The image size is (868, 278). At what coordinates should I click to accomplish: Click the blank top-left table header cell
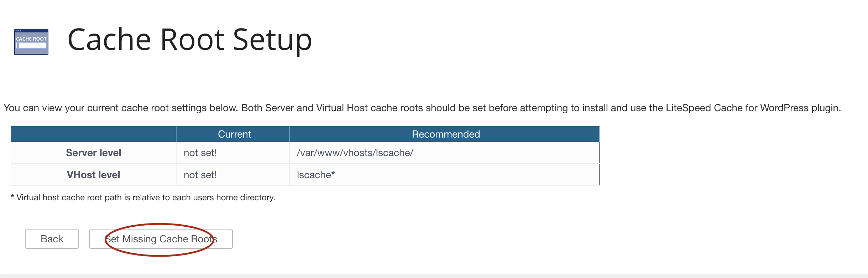tap(93, 134)
